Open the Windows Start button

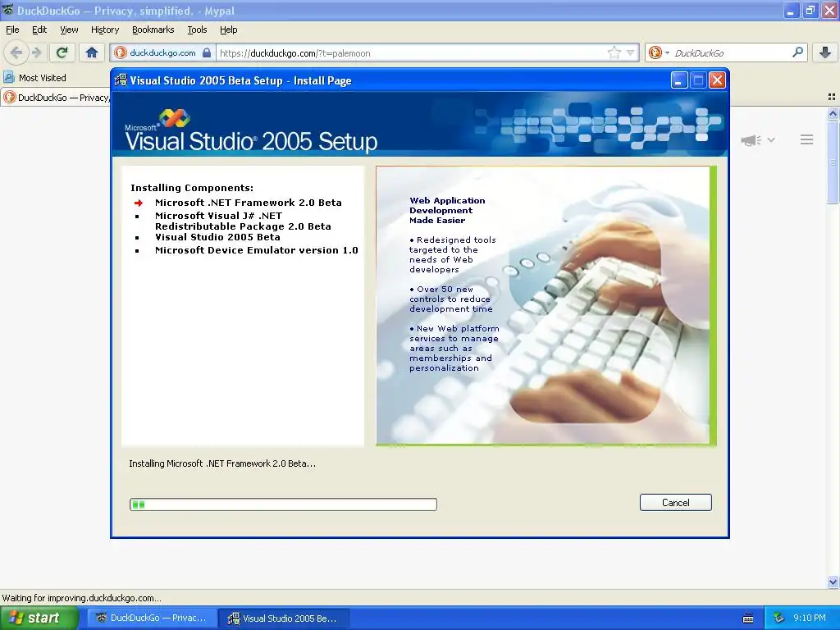coord(39,618)
